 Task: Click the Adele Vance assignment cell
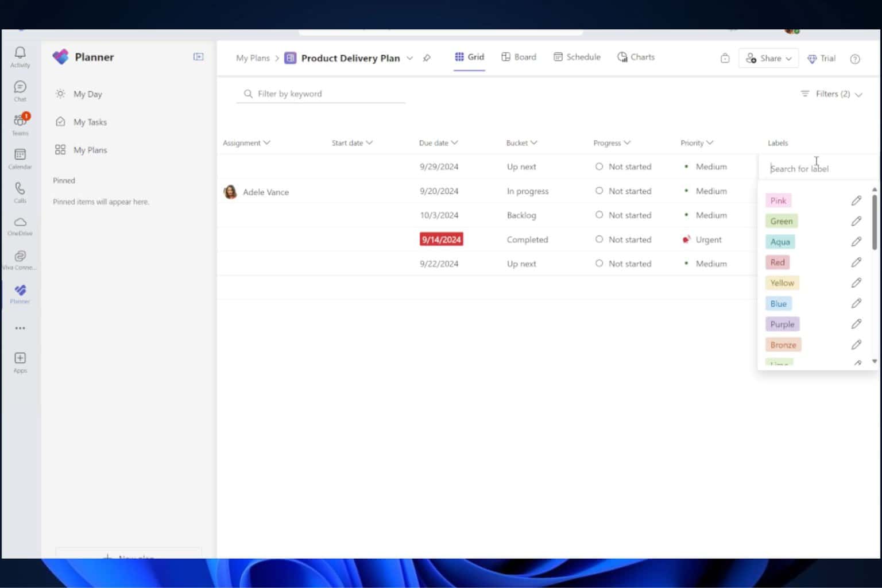[x=256, y=192]
